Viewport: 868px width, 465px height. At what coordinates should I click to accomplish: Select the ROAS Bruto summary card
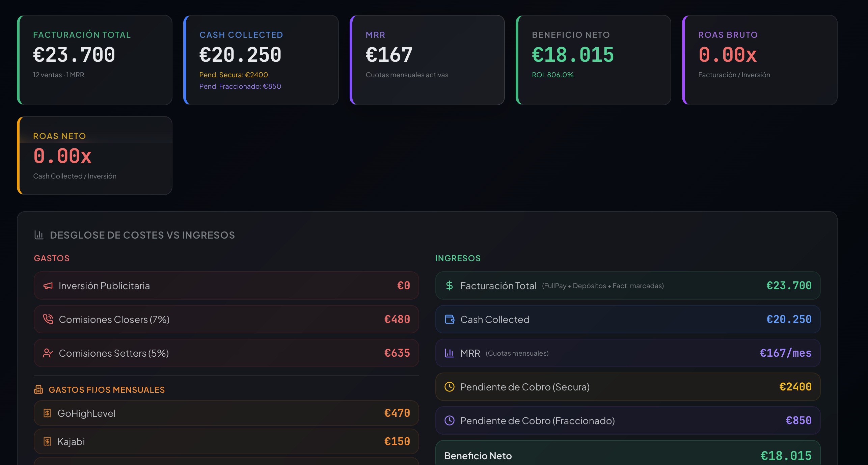(x=760, y=60)
